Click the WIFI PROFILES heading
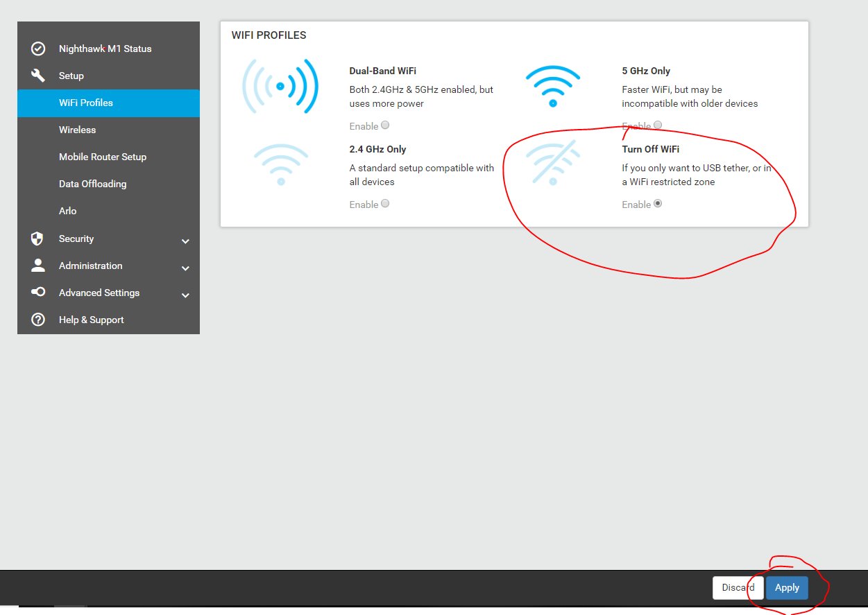This screenshot has height=615, width=868. click(269, 35)
